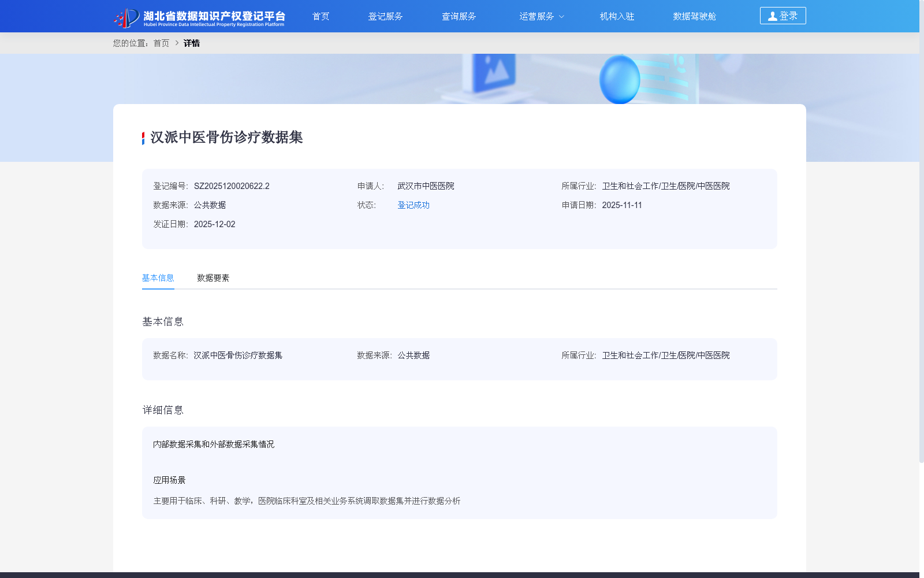Click 公共数据 value beside 状态 row

(x=210, y=205)
